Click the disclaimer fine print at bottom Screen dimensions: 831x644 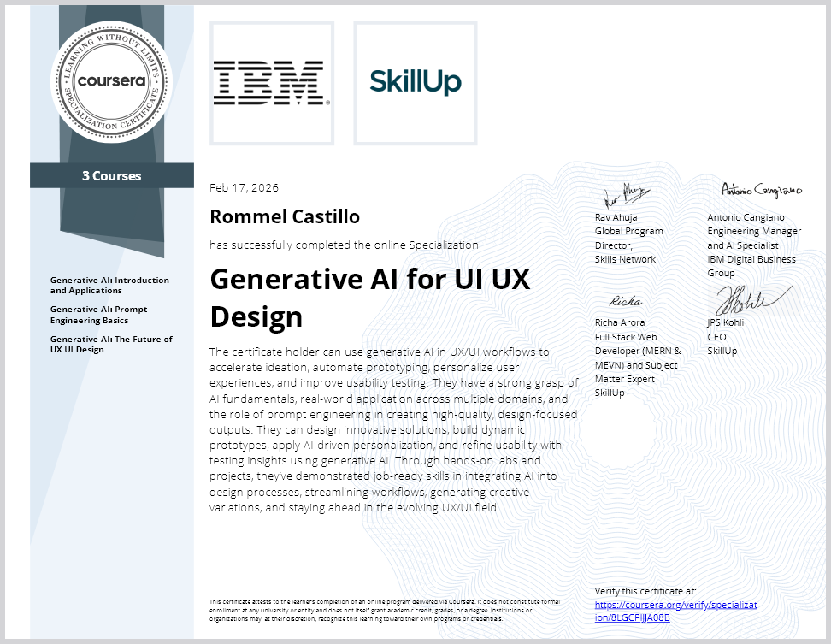(383, 610)
